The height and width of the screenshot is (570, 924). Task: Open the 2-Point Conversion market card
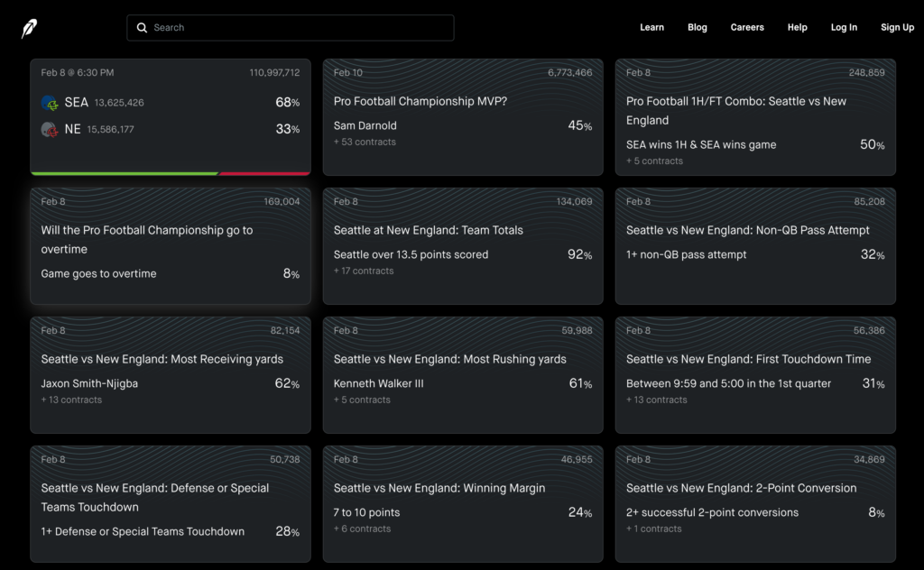coord(742,489)
